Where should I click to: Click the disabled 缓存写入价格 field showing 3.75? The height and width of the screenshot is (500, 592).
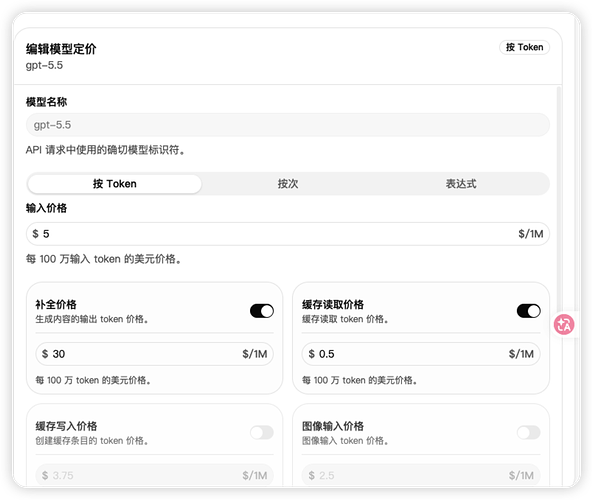point(154,475)
